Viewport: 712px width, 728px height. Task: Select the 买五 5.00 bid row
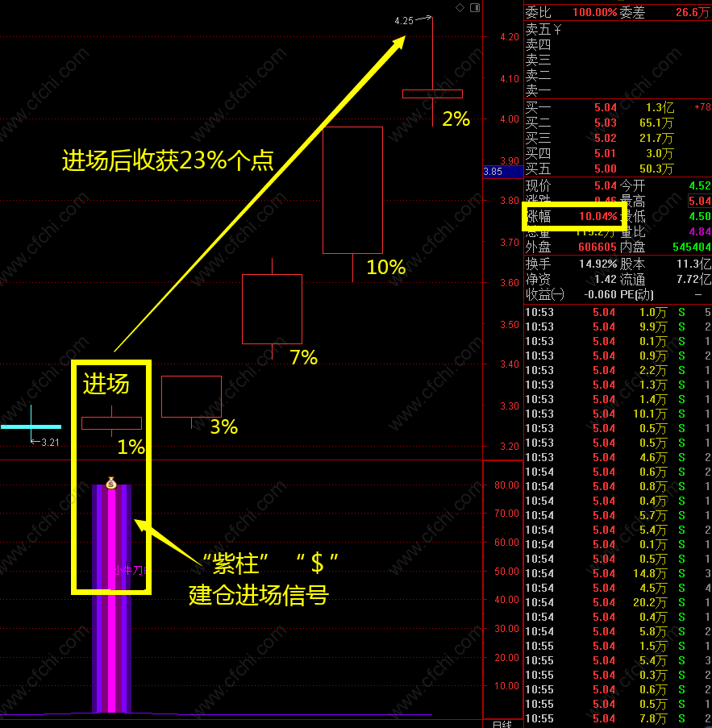click(618, 169)
